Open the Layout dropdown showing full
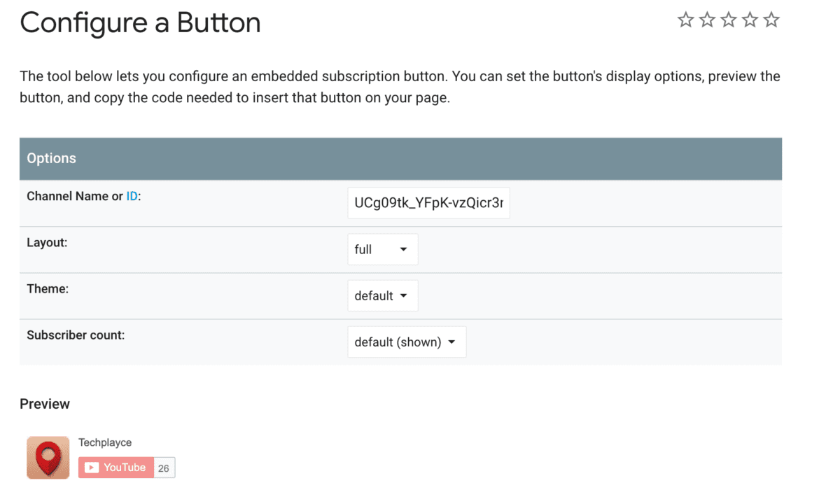The width and height of the screenshot is (840, 504). [382, 249]
